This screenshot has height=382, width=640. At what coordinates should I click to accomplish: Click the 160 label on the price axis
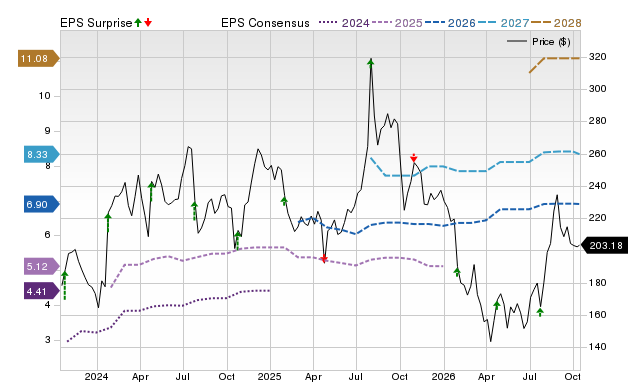click(x=598, y=315)
